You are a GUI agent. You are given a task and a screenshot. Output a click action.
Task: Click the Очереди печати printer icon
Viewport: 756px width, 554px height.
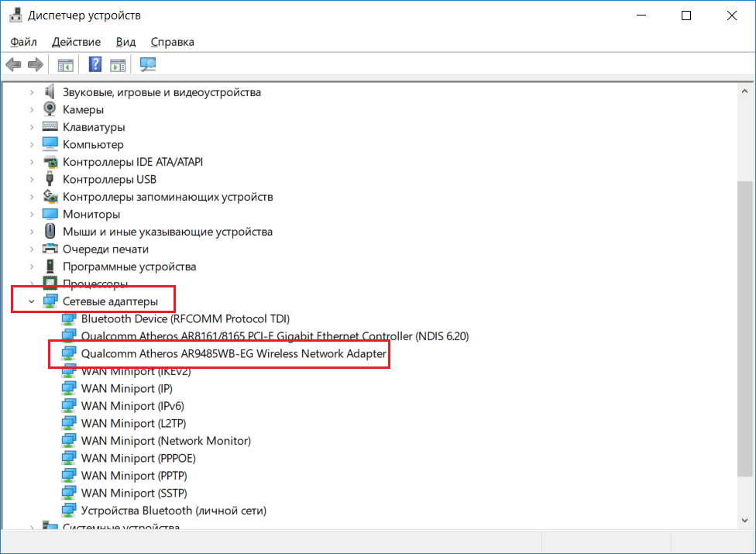pyautogui.click(x=50, y=249)
